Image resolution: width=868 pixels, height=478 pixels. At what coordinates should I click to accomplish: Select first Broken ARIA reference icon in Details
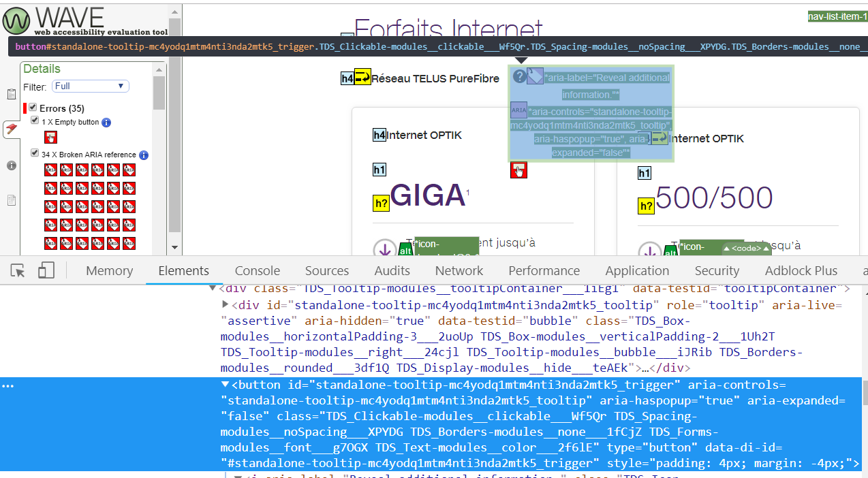point(50,170)
